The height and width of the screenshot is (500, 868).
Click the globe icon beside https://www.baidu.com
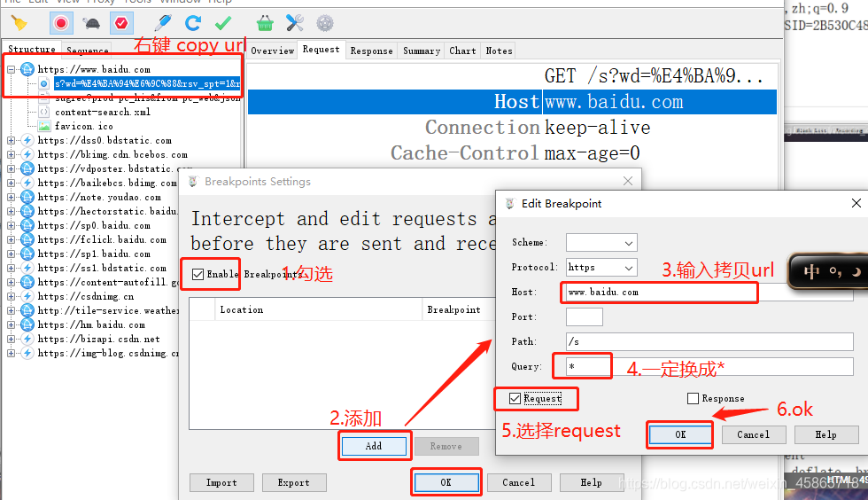pyautogui.click(x=27, y=69)
